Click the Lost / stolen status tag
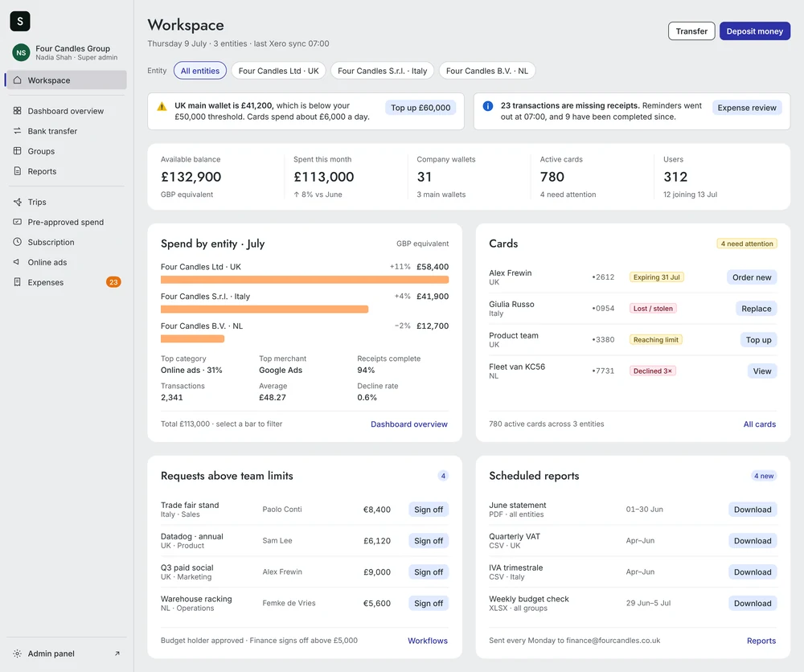804x672 pixels. (653, 309)
